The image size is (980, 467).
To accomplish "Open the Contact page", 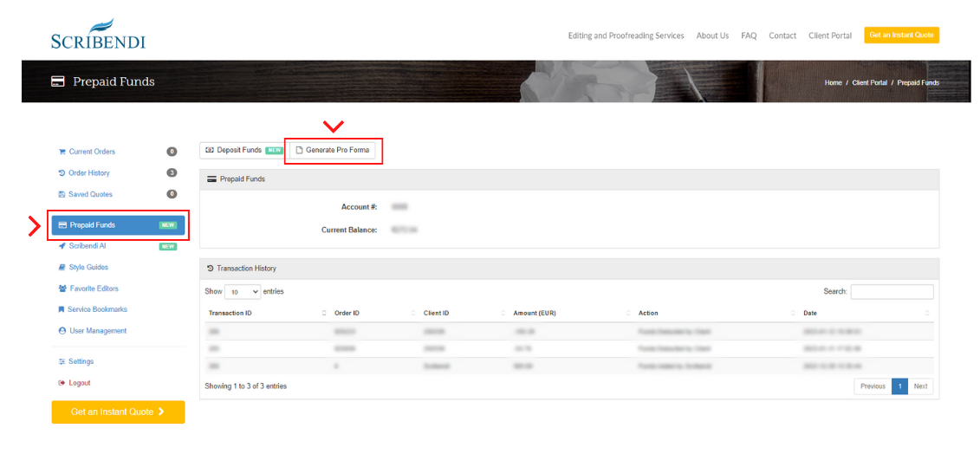I will pyautogui.click(x=782, y=36).
